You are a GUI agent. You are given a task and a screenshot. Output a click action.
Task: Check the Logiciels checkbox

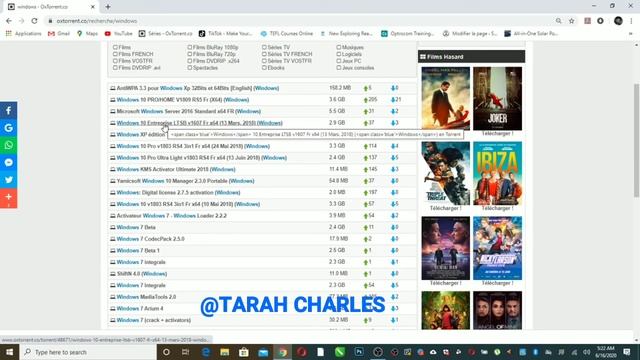(338, 54)
